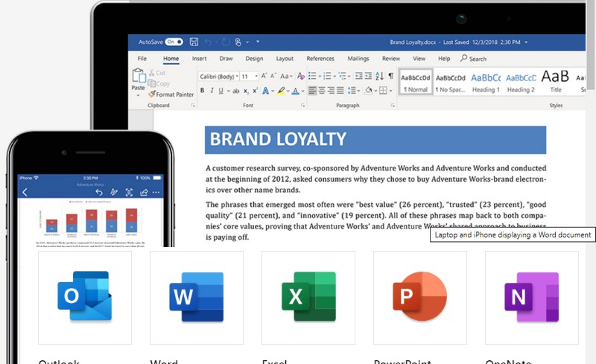Click the Touch/Mouse mode icon
596x364 pixels.
[x=238, y=42]
